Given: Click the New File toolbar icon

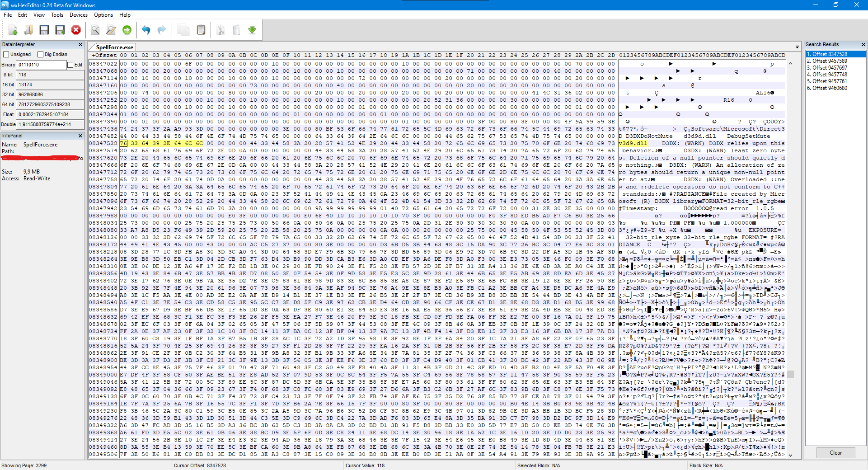Looking at the screenshot, I should point(13,30).
